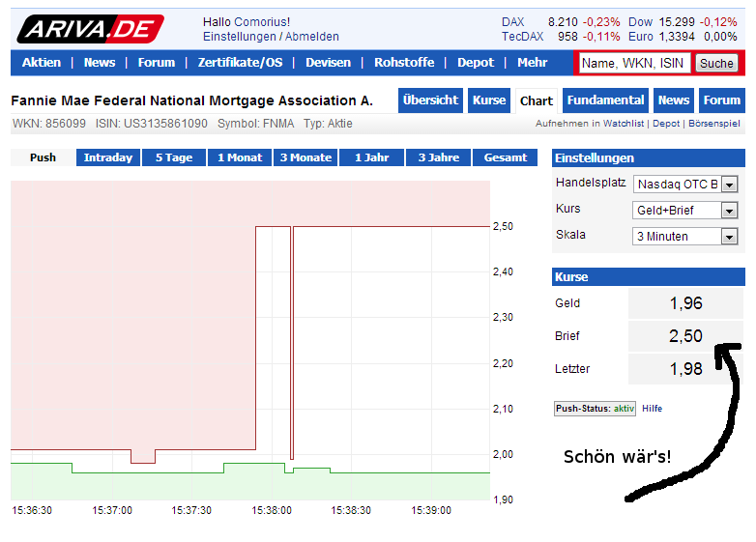Click the TecDAX index quote

561,37
